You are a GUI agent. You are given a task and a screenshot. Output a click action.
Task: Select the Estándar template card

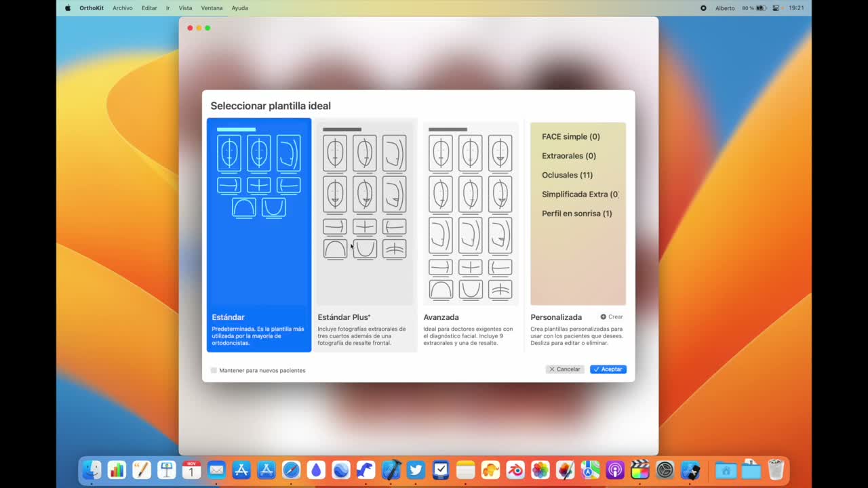click(259, 235)
